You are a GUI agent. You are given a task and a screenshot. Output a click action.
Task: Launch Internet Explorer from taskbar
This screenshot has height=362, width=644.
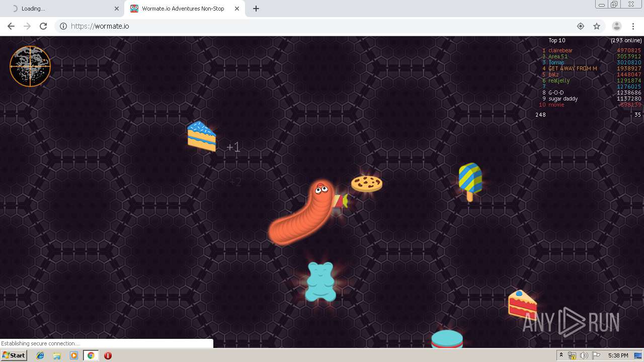pyautogui.click(x=40, y=355)
